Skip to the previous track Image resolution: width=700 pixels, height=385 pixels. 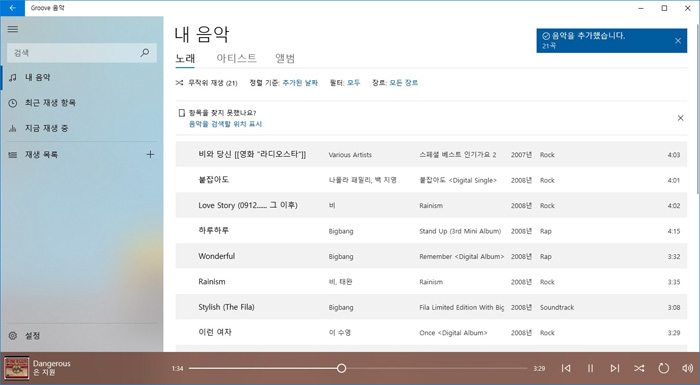tap(566, 368)
